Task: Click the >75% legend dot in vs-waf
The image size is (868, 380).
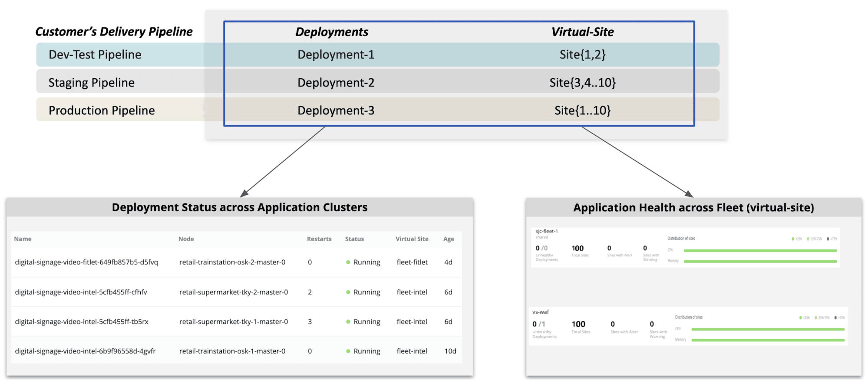Action: pos(835,318)
